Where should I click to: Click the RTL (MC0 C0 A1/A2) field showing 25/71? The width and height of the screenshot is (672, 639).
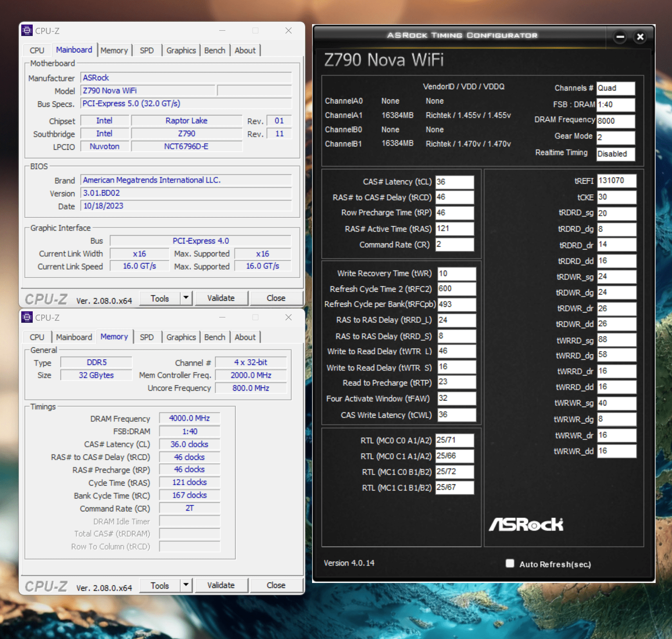point(454,440)
